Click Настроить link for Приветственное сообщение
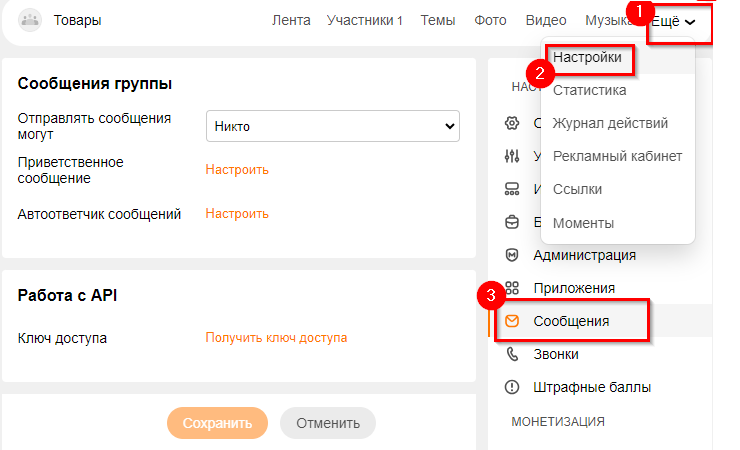This screenshot has height=450, width=740. pos(237,169)
